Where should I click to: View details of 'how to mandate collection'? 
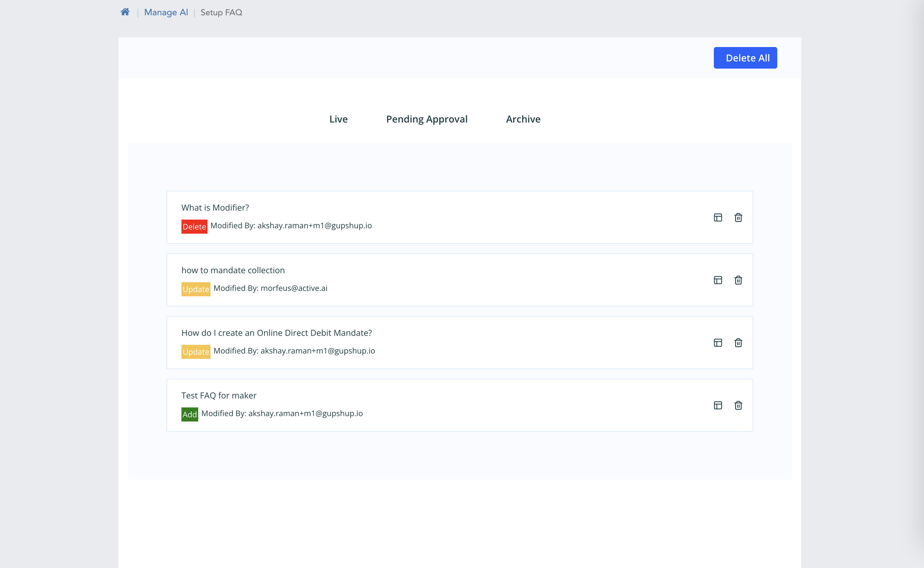pyautogui.click(x=718, y=280)
